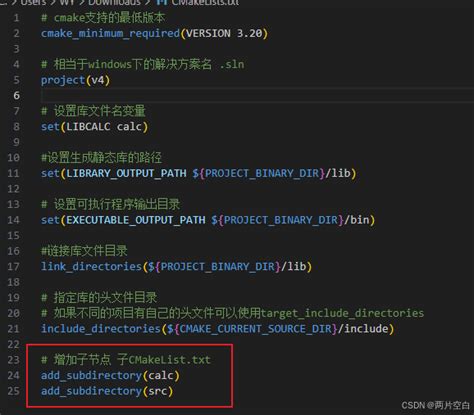Place cursor in cmake_minimum_required command
The image size is (474, 415).
click(110, 34)
